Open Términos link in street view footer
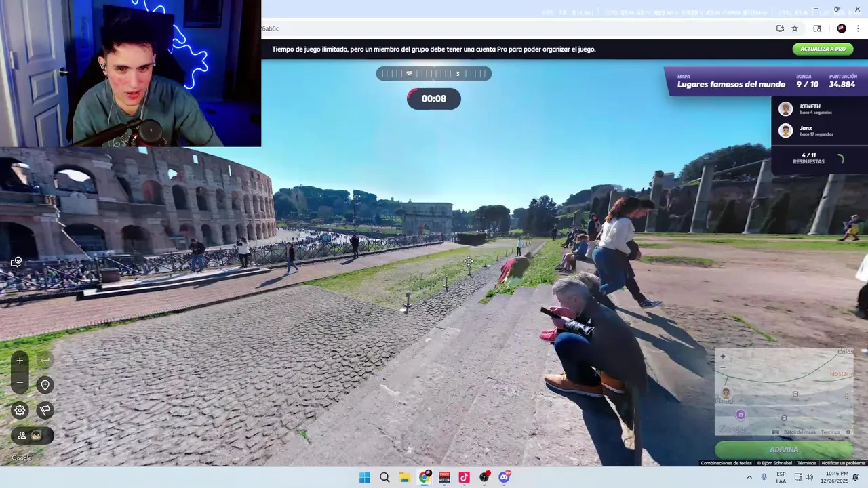 tap(806, 463)
